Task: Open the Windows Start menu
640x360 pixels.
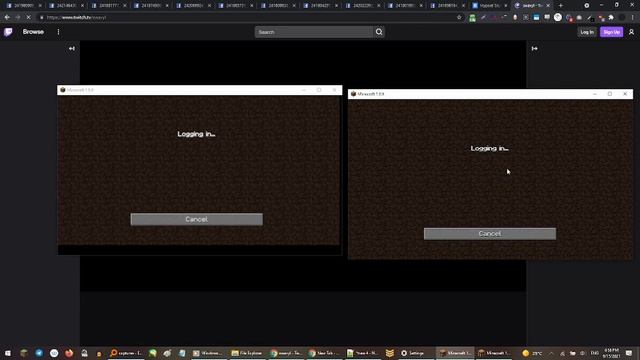Action: 8,353
